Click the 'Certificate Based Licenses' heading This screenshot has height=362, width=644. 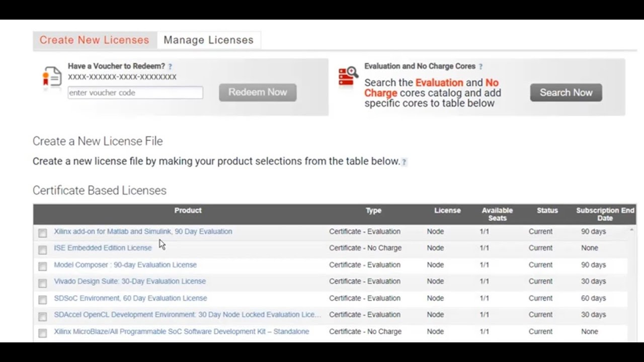tap(100, 191)
